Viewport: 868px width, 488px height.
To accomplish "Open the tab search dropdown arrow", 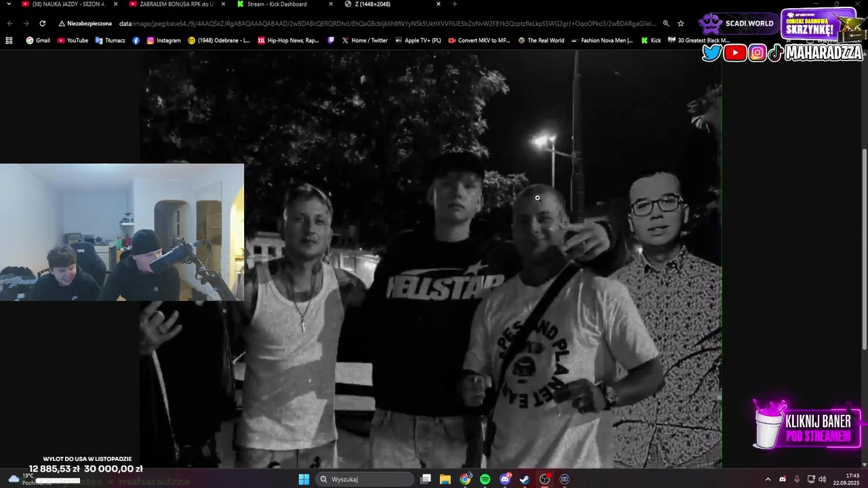I will 9,4.
